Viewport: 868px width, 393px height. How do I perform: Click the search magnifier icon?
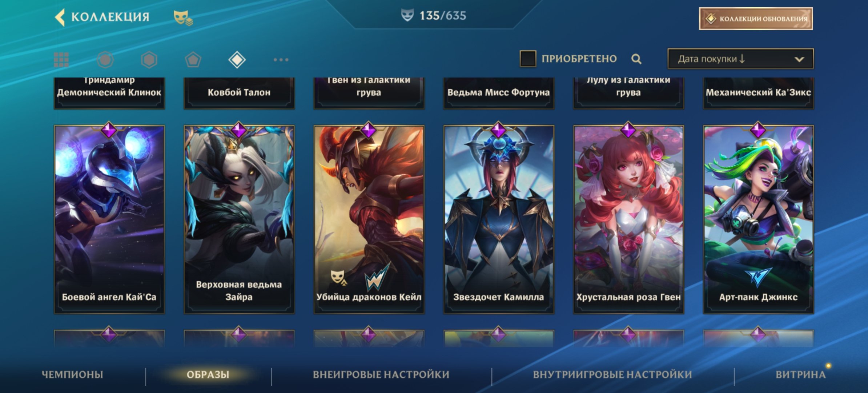(636, 59)
